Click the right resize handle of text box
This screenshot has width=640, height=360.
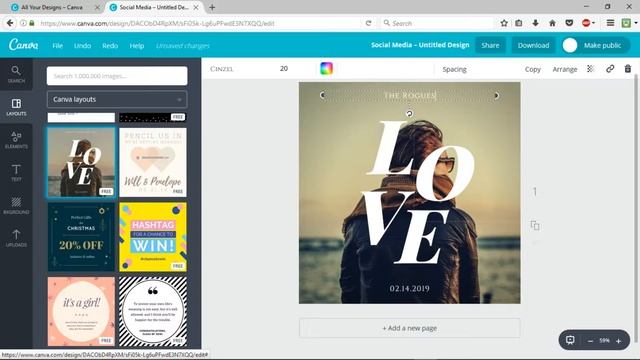[x=496, y=95]
